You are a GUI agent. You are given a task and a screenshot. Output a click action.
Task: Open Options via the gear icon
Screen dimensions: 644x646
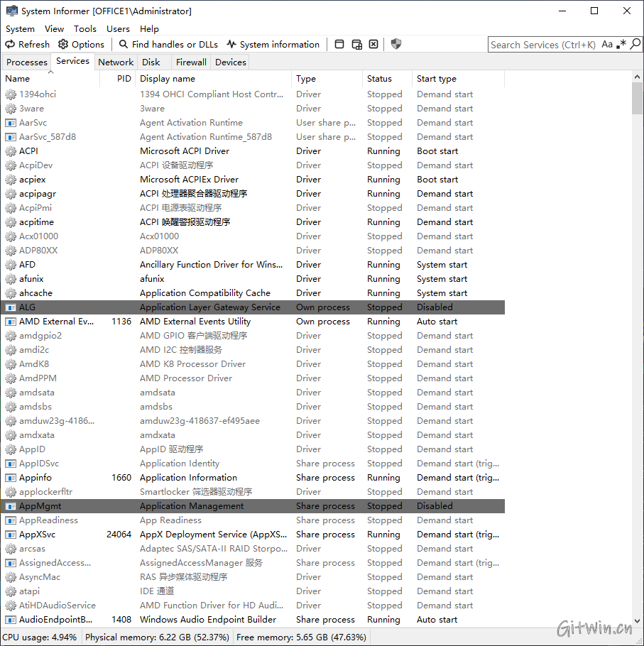(x=63, y=44)
